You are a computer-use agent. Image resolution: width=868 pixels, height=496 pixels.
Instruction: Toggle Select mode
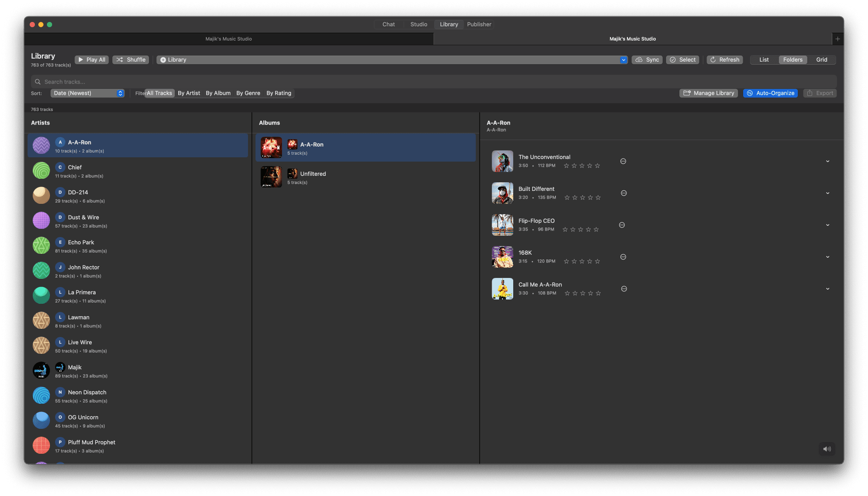point(682,60)
